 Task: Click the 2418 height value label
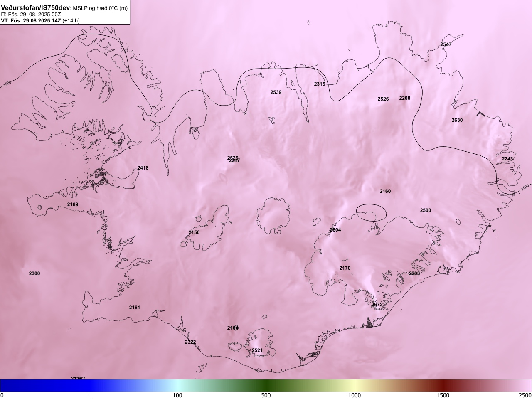[x=143, y=168]
